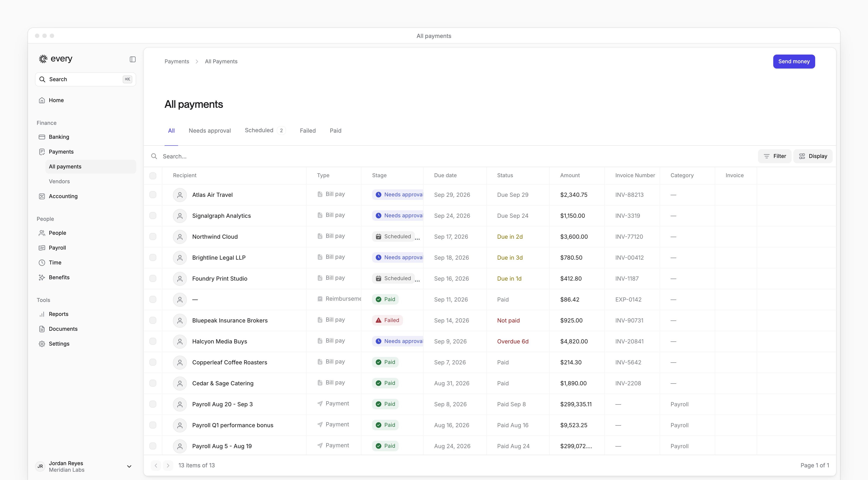Click the every logo icon
Image resolution: width=868 pixels, height=480 pixels.
click(43, 59)
